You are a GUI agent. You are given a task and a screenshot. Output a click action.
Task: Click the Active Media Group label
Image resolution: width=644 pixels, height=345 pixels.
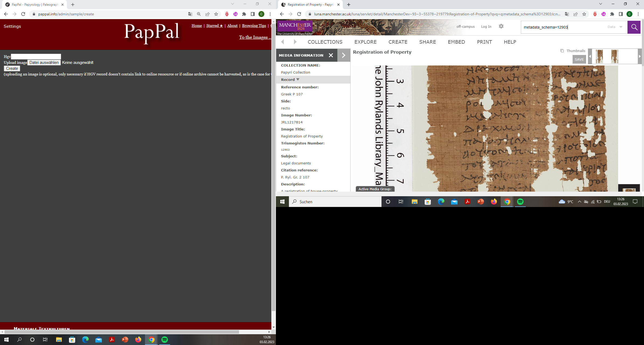[375, 189]
